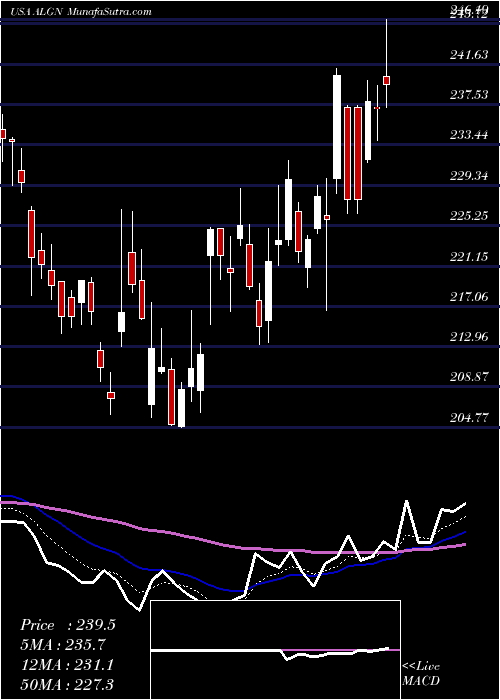
Task: Select the 225.25 price level label
Action: coord(469,216)
